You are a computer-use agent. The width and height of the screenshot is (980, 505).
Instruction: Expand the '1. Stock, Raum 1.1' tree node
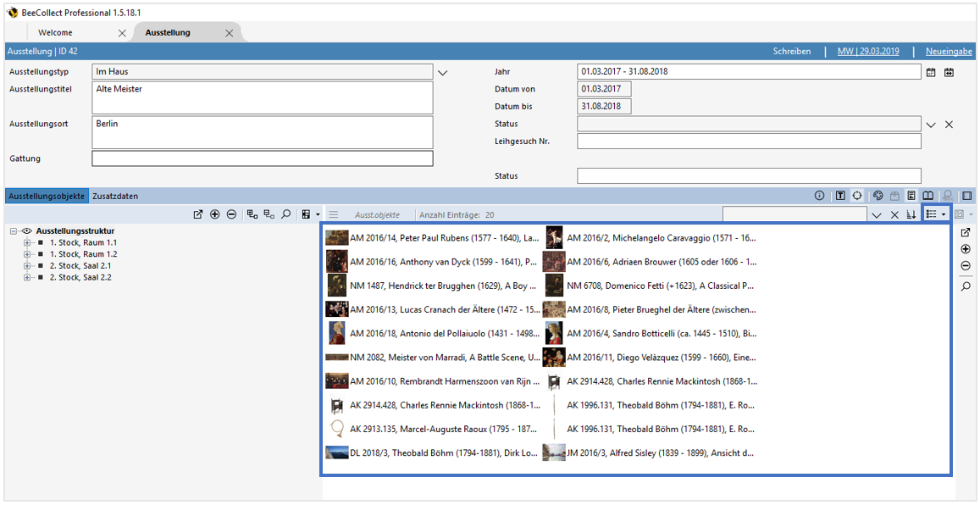(x=27, y=242)
